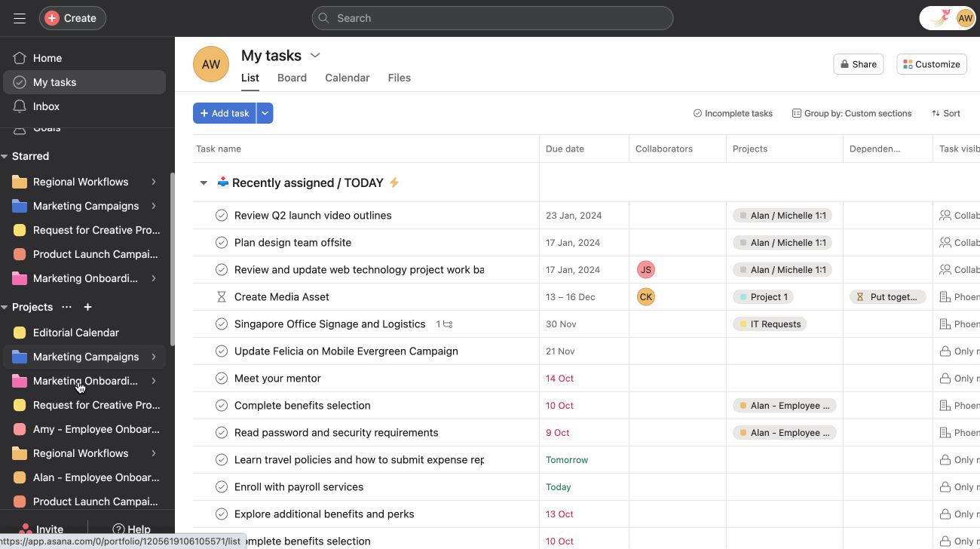Collapse the Recently assigned / TODAY section
980x549 pixels.
coord(203,182)
